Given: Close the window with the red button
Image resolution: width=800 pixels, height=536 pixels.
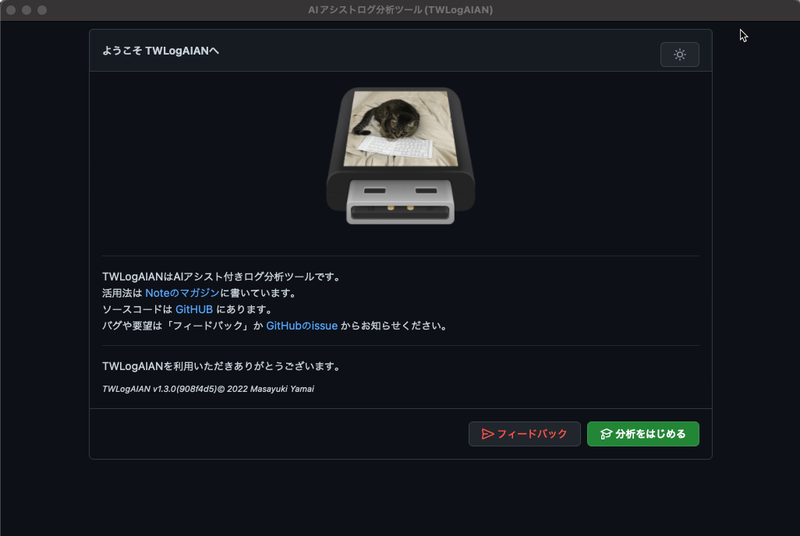Looking at the screenshot, I should (12, 9).
